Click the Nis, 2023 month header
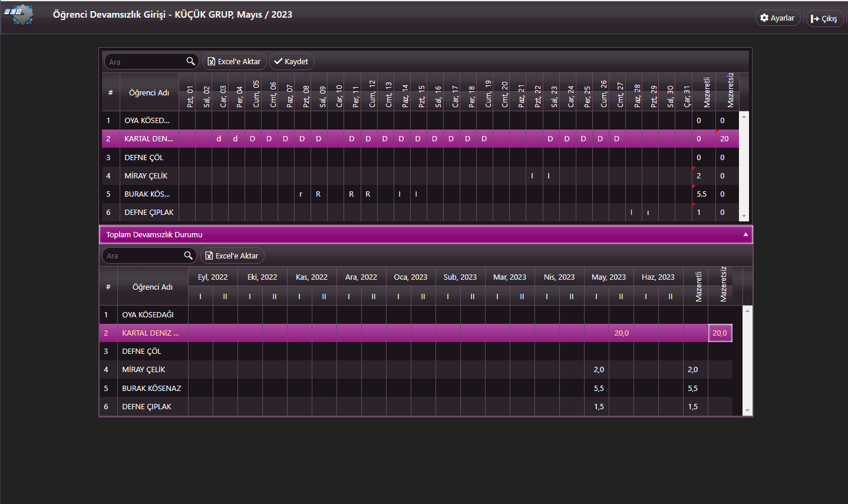 (x=559, y=277)
